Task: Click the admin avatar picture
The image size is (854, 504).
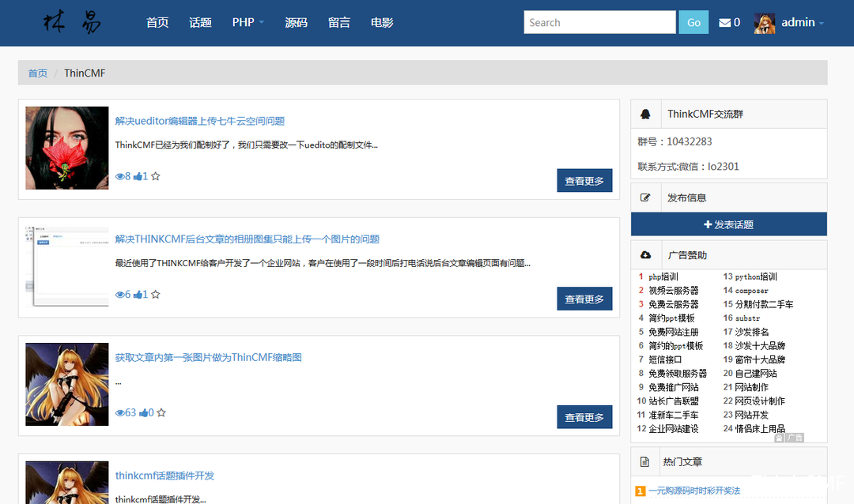Action: pos(765,23)
